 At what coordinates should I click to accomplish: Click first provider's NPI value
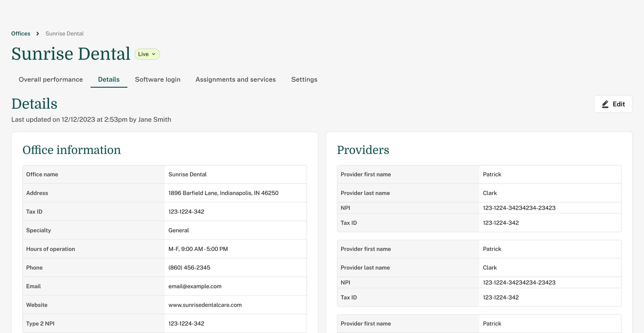pos(519,208)
